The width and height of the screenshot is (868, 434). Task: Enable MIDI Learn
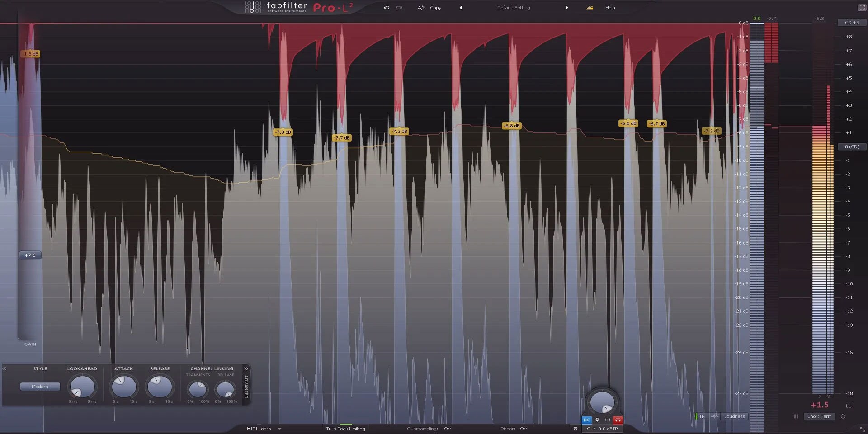click(259, 429)
